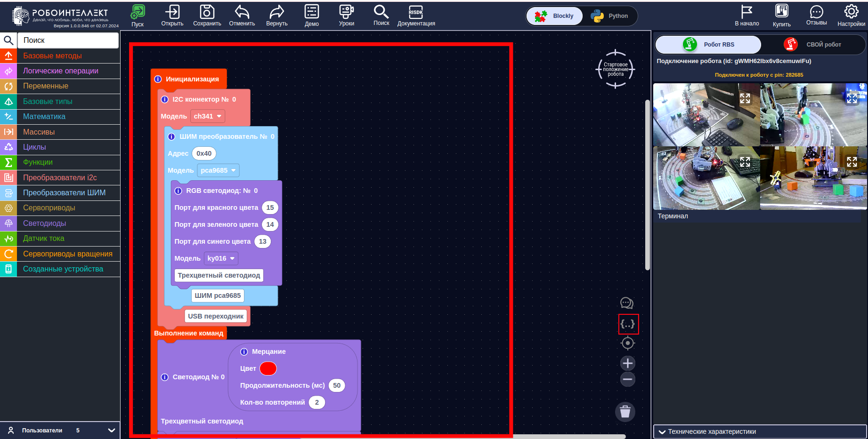The height and width of the screenshot is (439, 868).
Task: Expand the top-left camera view
Action: pos(745,98)
